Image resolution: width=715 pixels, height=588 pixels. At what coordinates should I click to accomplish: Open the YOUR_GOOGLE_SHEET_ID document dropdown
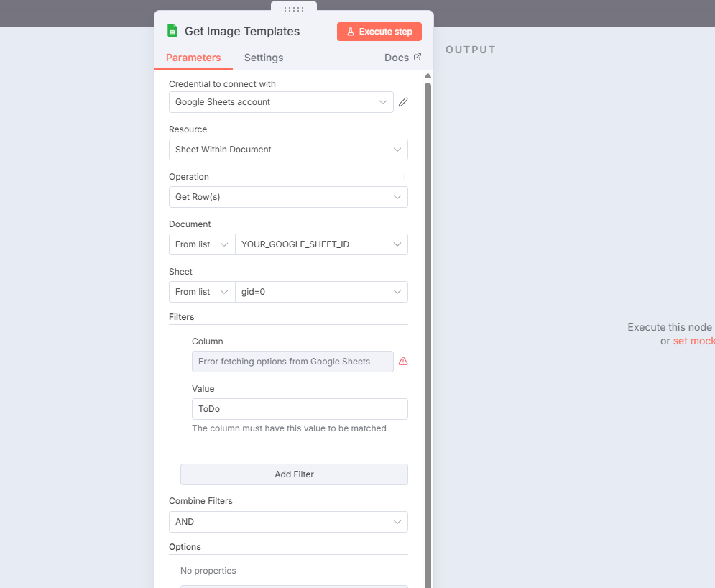(321, 244)
